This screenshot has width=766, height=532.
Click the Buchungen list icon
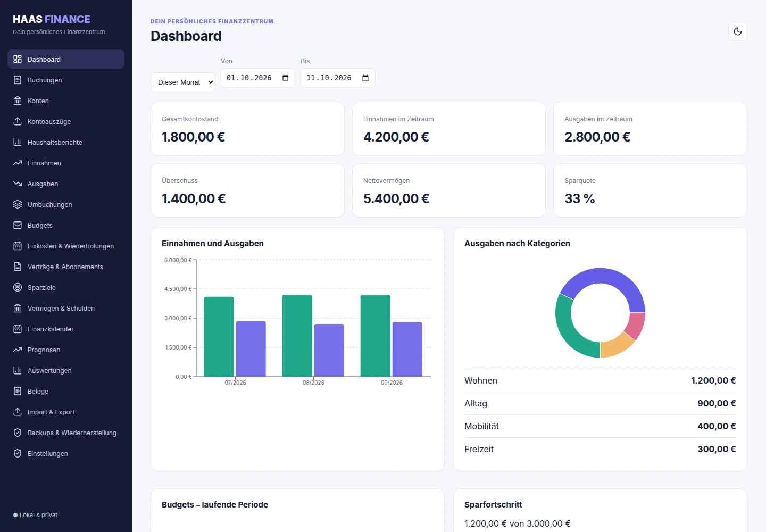[x=18, y=80]
